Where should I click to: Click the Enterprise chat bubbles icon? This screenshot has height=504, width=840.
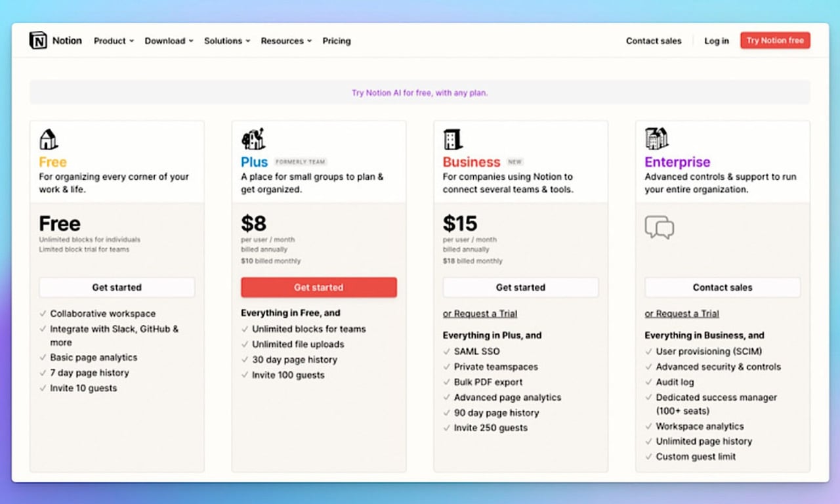click(x=660, y=227)
